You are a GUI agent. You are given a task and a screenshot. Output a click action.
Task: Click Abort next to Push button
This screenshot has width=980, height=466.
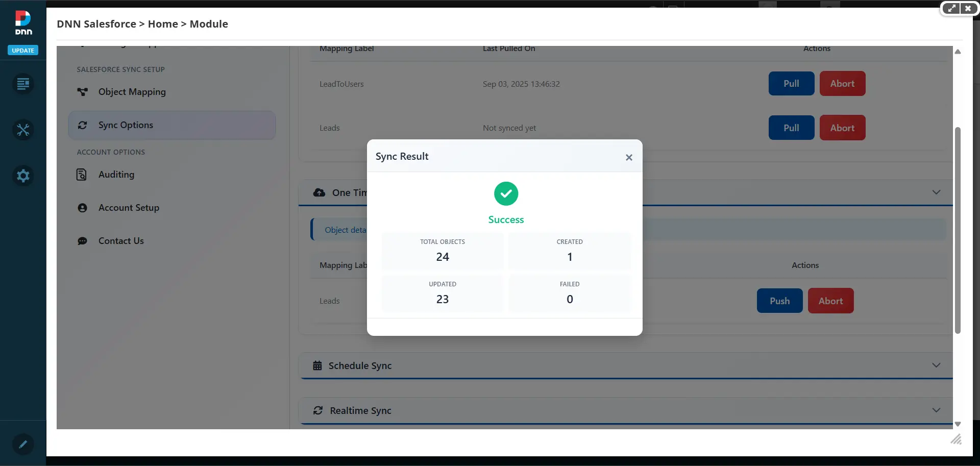pos(830,301)
